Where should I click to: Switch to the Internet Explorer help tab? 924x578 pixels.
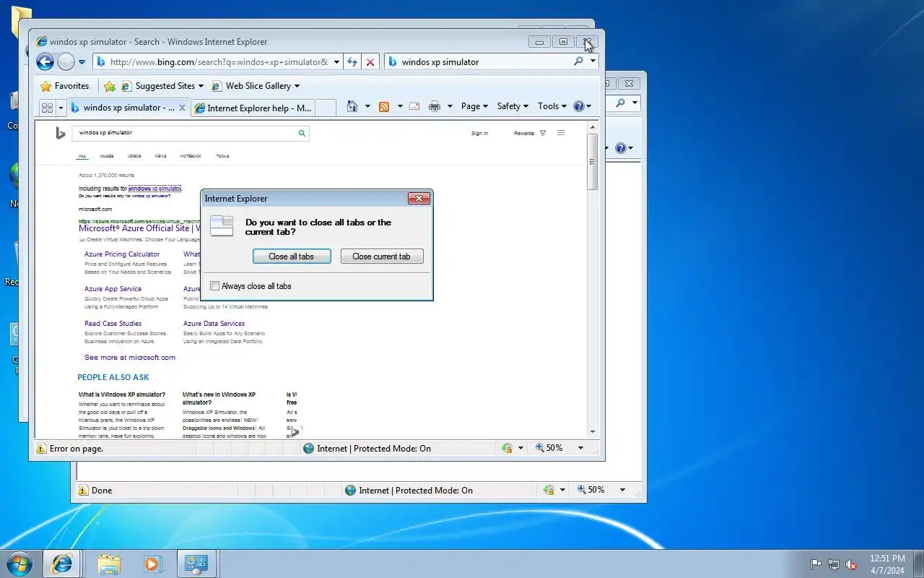click(x=253, y=108)
